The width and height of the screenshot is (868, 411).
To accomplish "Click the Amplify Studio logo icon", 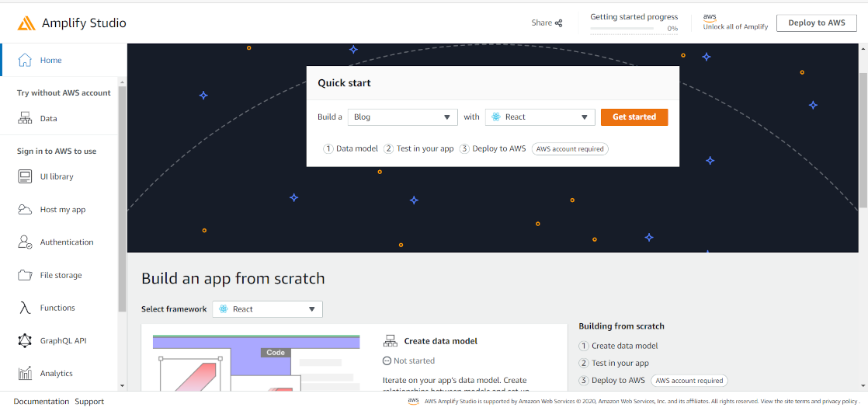I will (26, 23).
